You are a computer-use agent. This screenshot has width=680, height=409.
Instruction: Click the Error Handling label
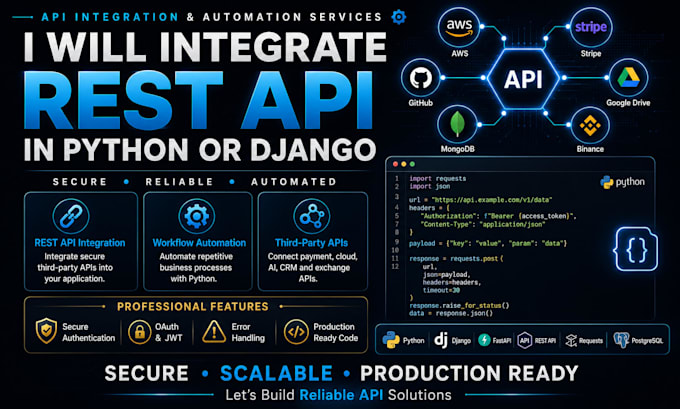tap(248, 332)
